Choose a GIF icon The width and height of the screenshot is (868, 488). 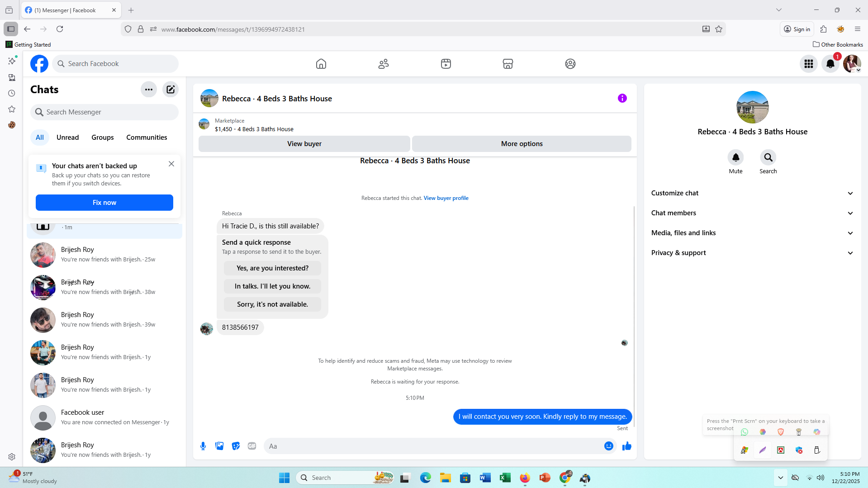252,446
